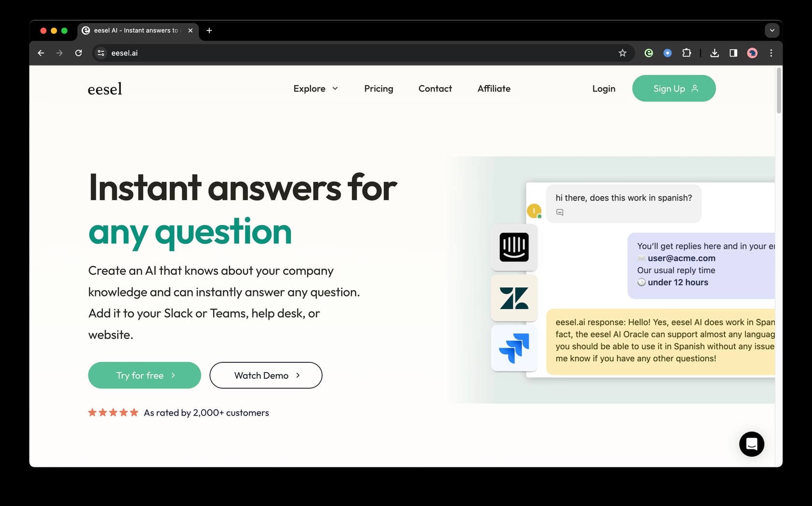This screenshot has height=506, width=812.
Task: Open the browser downloads icon
Action: 714,53
